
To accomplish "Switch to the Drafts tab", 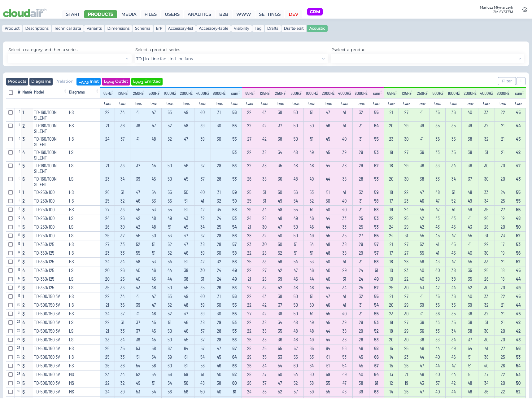I will click(273, 28).
